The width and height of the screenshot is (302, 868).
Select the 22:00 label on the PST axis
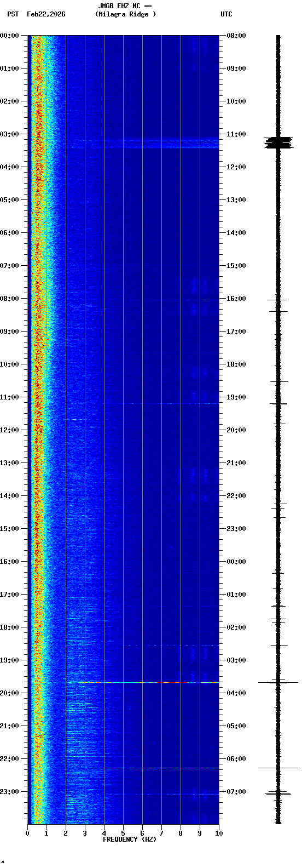[x=10, y=759]
